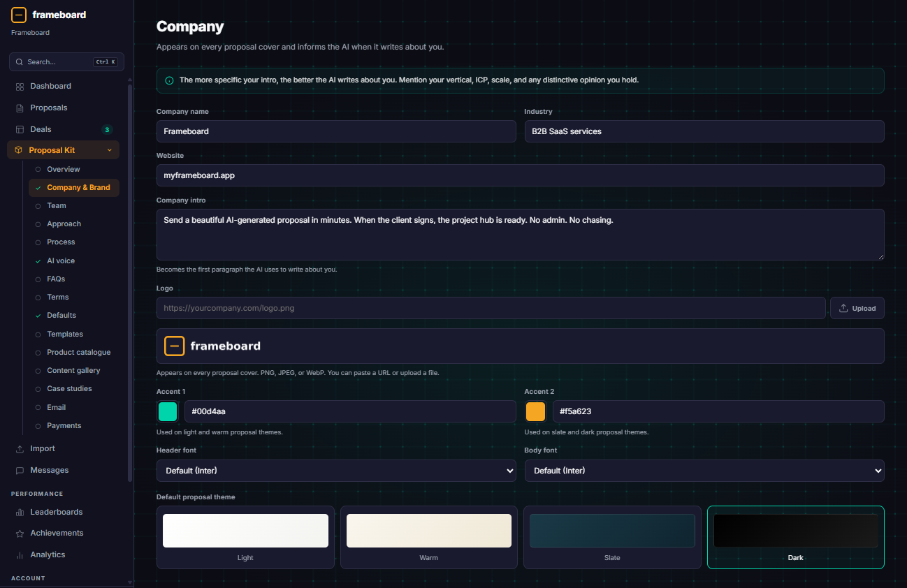Open the Import page

click(64, 449)
